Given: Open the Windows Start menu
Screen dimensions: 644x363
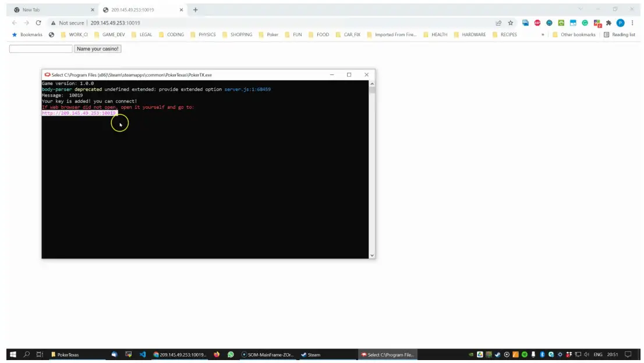Looking at the screenshot, I should coord(13,354).
